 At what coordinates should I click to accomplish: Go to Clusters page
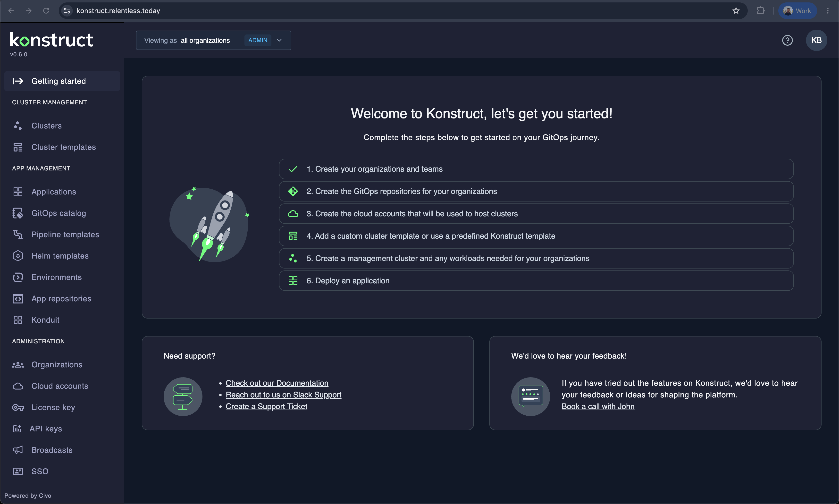pos(62,126)
